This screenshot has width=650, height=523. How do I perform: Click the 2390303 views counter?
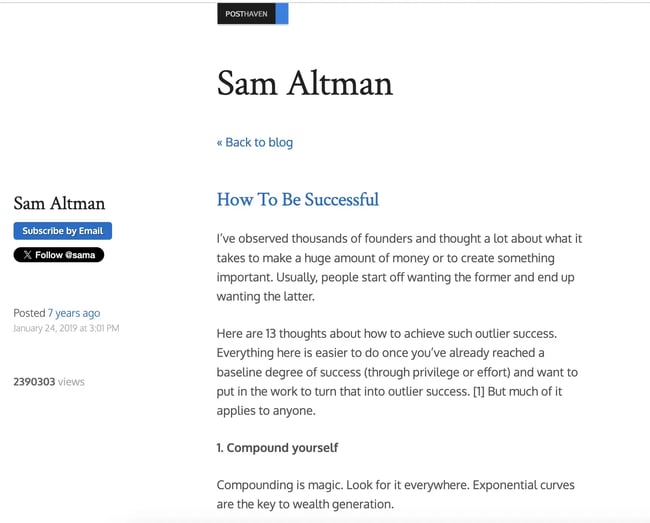click(34, 381)
